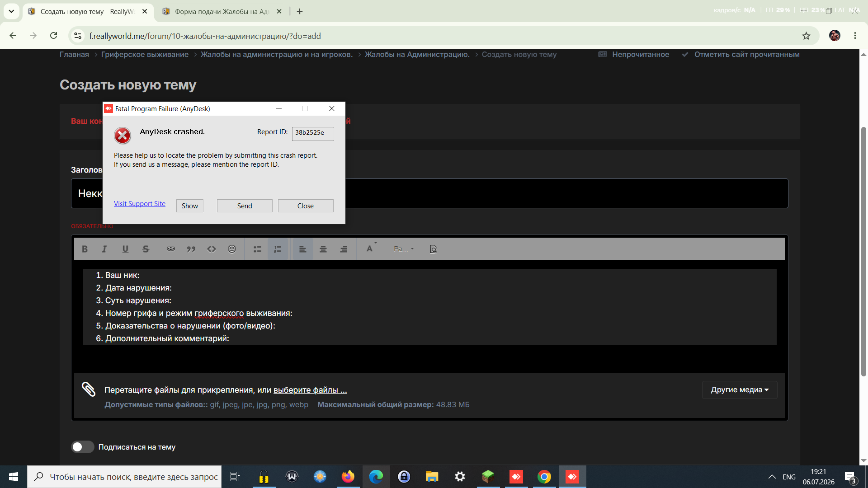Open the notification center icon
Image resolution: width=868 pixels, height=488 pixels.
pyautogui.click(x=850, y=477)
